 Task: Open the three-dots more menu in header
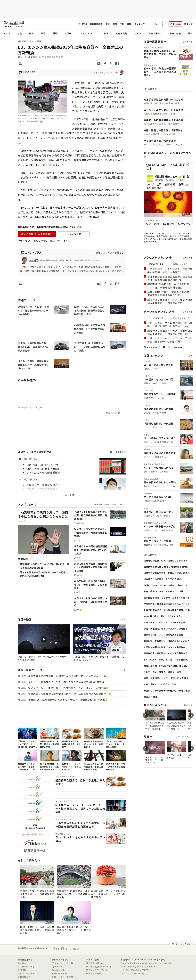[149, 24]
